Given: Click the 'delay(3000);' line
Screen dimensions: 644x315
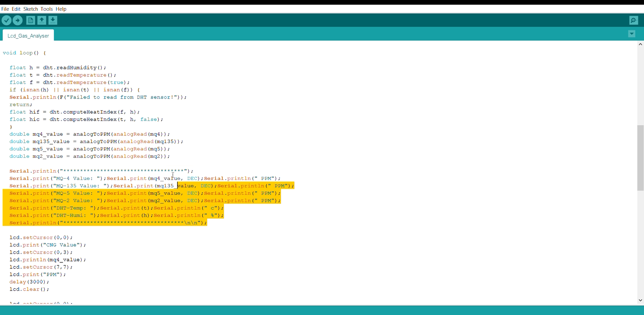Looking at the screenshot, I should pyautogui.click(x=29, y=281).
